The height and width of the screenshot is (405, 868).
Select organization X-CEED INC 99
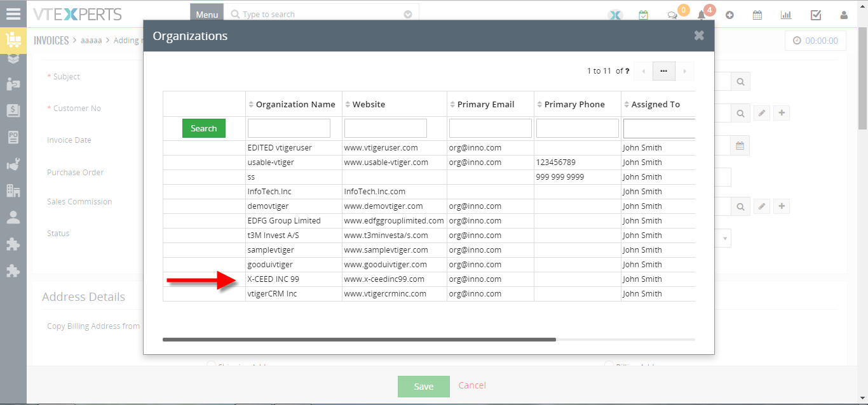click(273, 279)
